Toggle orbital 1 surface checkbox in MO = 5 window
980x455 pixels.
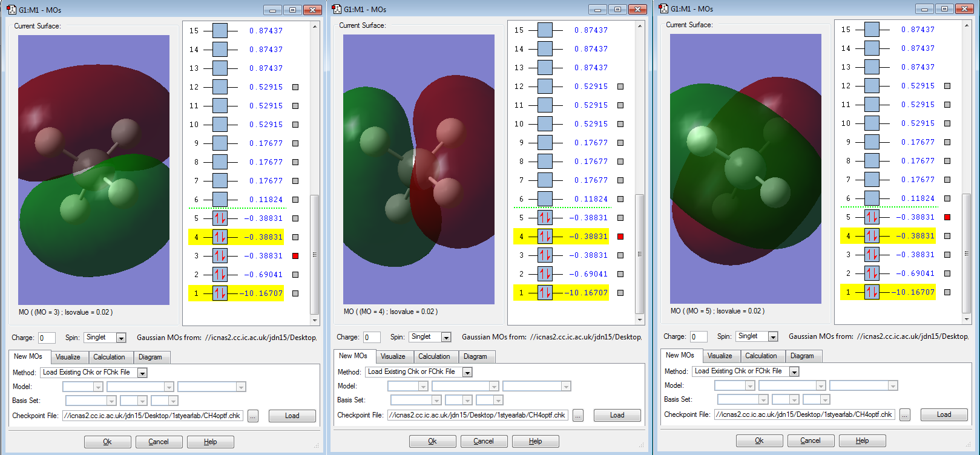click(x=947, y=292)
